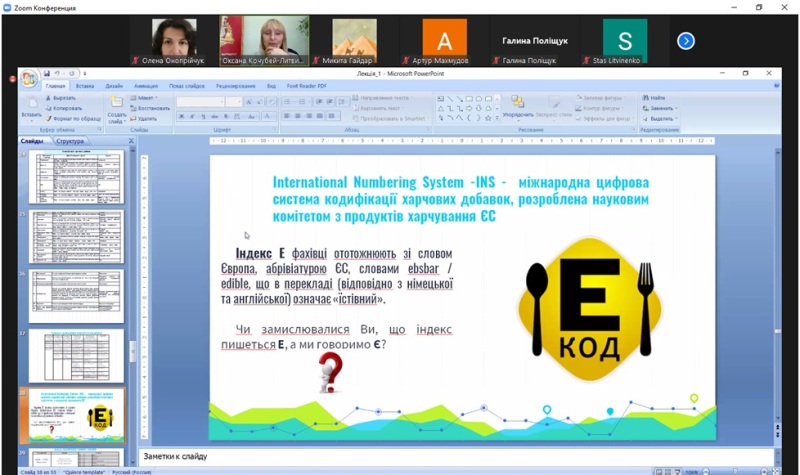Click Формат по образцу format painter
The image size is (800, 475).
click(73, 118)
